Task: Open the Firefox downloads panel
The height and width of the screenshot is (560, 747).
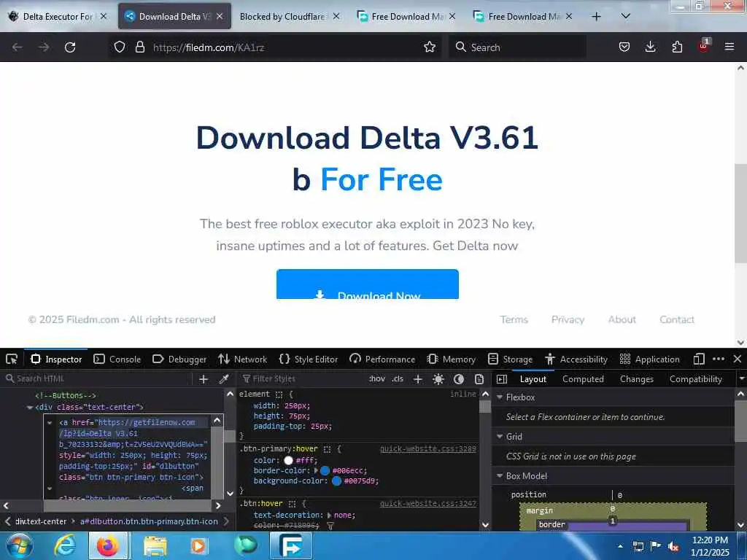Action: (650, 47)
